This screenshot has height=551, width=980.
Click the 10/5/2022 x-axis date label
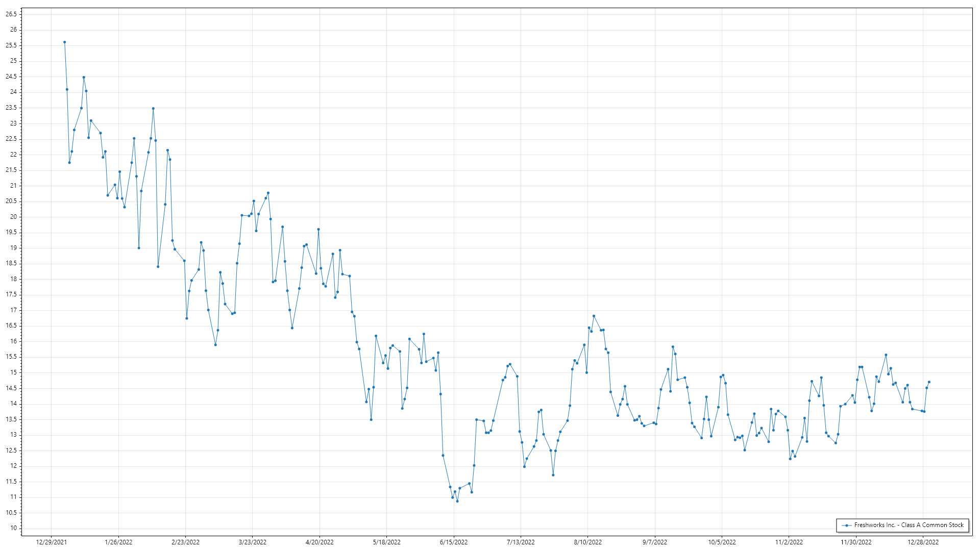pyautogui.click(x=722, y=542)
